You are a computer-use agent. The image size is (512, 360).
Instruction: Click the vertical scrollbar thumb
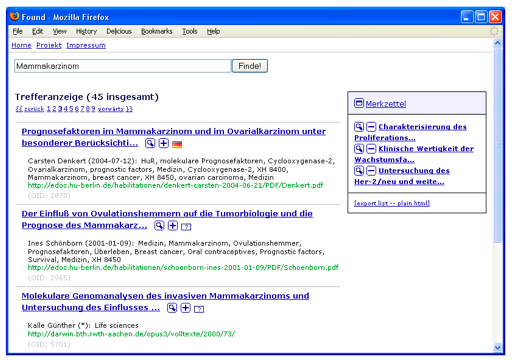pyautogui.click(x=498, y=145)
